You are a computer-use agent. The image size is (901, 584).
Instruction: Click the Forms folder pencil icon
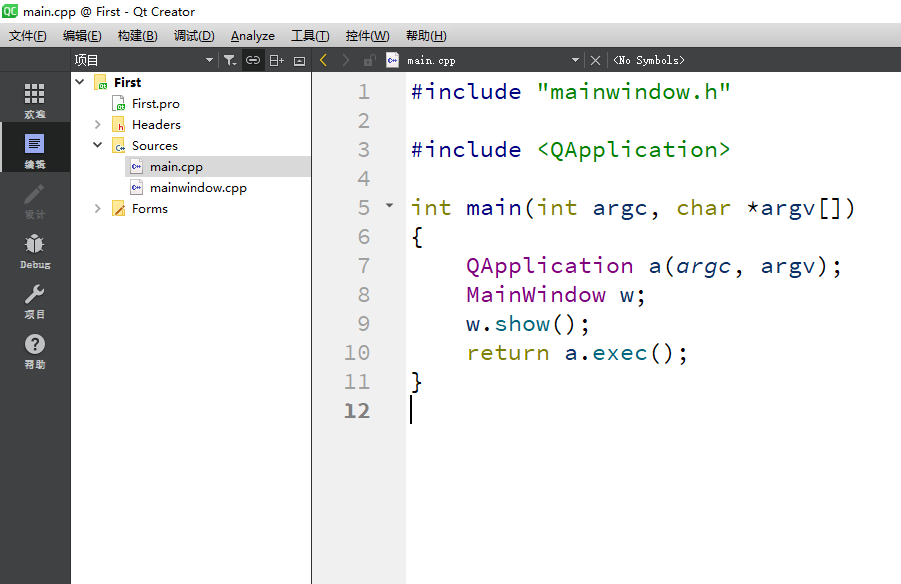pos(118,208)
